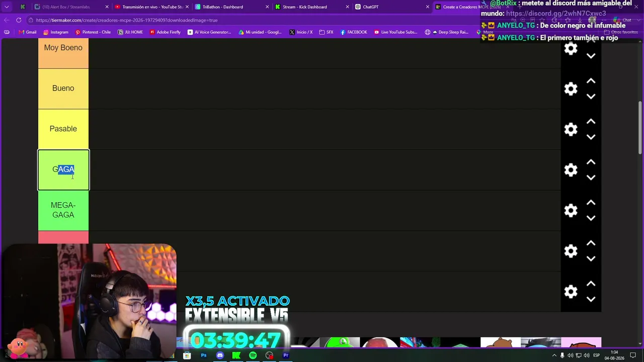Switch to the TriBathon - Dashboard tab
Image resolution: width=644 pixels, height=362 pixels.
pyautogui.click(x=232, y=7)
